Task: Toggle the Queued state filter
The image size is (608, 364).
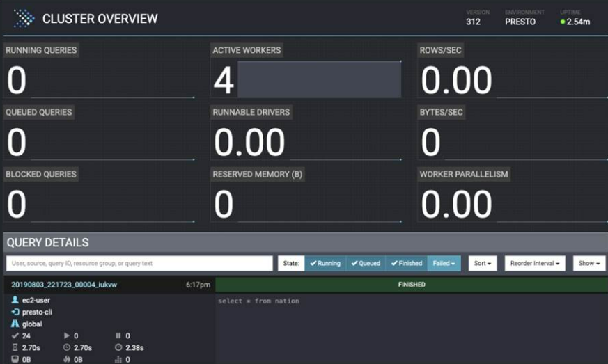Action: click(366, 263)
